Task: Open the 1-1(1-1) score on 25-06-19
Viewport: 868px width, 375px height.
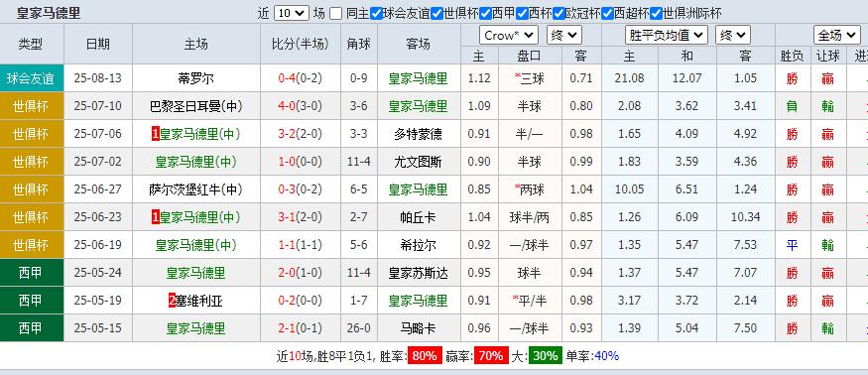Action: (x=300, y=245)
